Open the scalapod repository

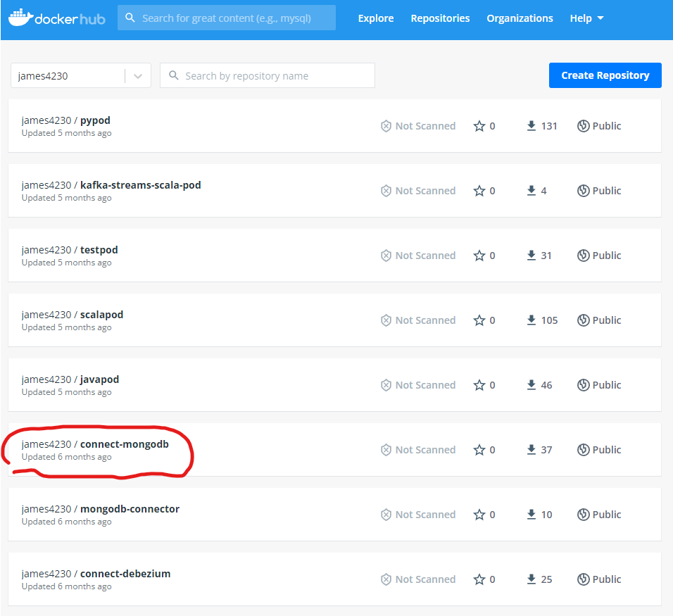pyautogui.click(x=101, y=315)
